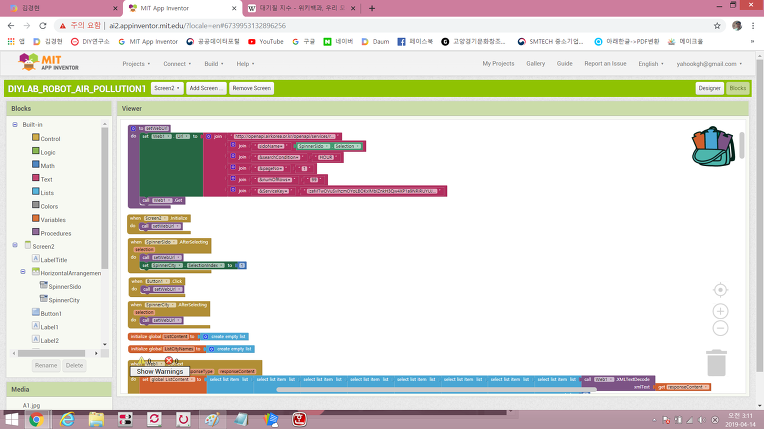Viewport: 764px width, 429px height.
Task: Switch to the Wikipedia browser tab
Action: pyautogui.click(x=302, y=8)
